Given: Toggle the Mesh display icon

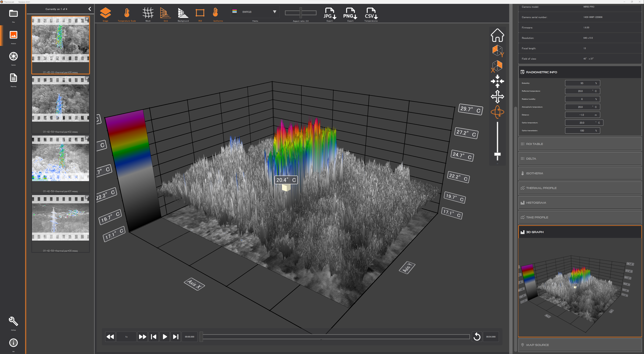Looking at the screenshot, I should click(148, 13).
